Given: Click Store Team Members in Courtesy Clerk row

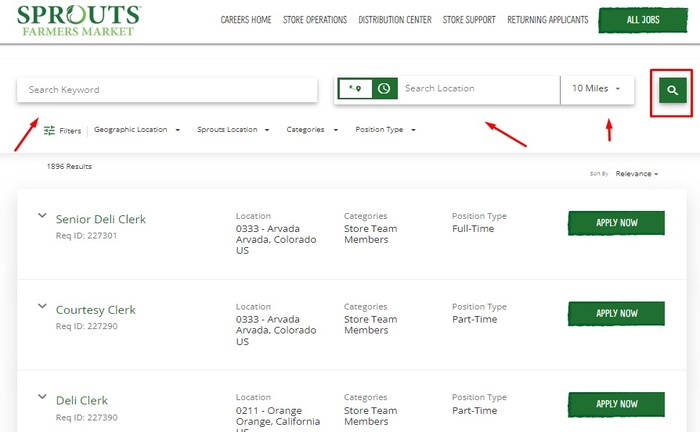Looking at the screenshot, I should (x=370, y=325).
